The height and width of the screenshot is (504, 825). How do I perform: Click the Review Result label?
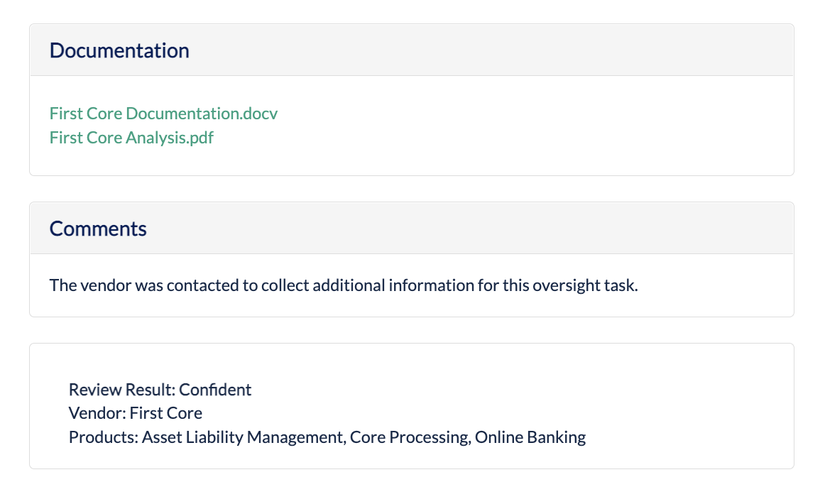pos(122,390)
